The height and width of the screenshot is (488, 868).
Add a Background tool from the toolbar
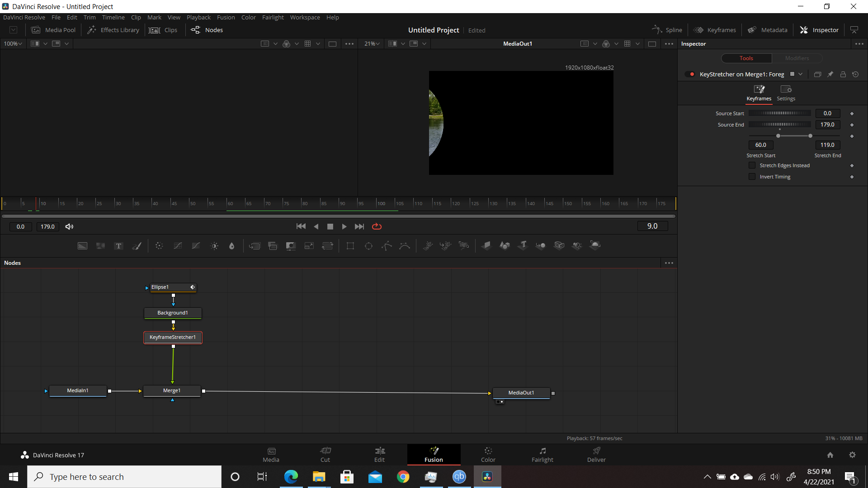(x=82, y=246)
